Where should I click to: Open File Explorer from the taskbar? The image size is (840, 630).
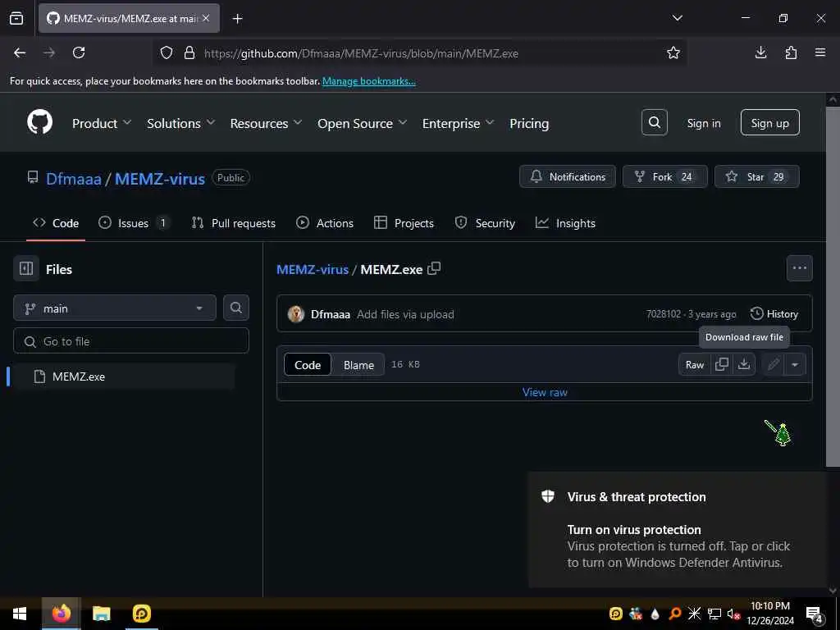pyautogui.click(x=101, y=614)
